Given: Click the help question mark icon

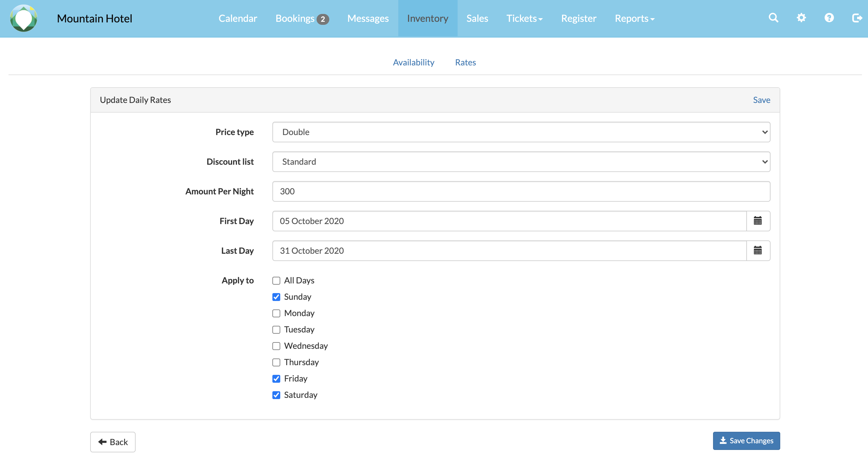Looking at the screenshot, I should pos(829,18).
